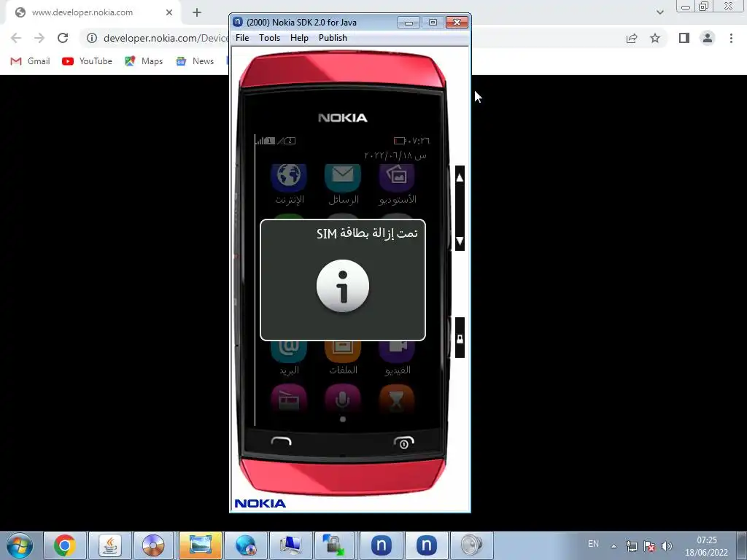Click the volume down side key
The width and height of the screenshot is (747, 560).
[460, 241]
